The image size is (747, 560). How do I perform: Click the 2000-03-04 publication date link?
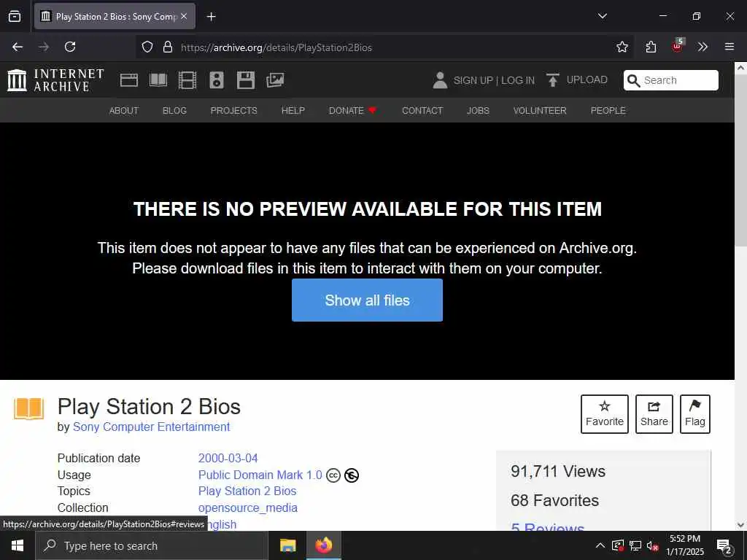228,458
